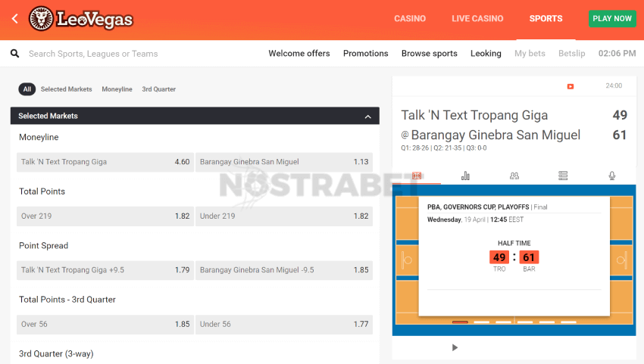This screenshot has width=644, height=364.
Task: Open the Live Casino section
Action: tap(477, 18)
